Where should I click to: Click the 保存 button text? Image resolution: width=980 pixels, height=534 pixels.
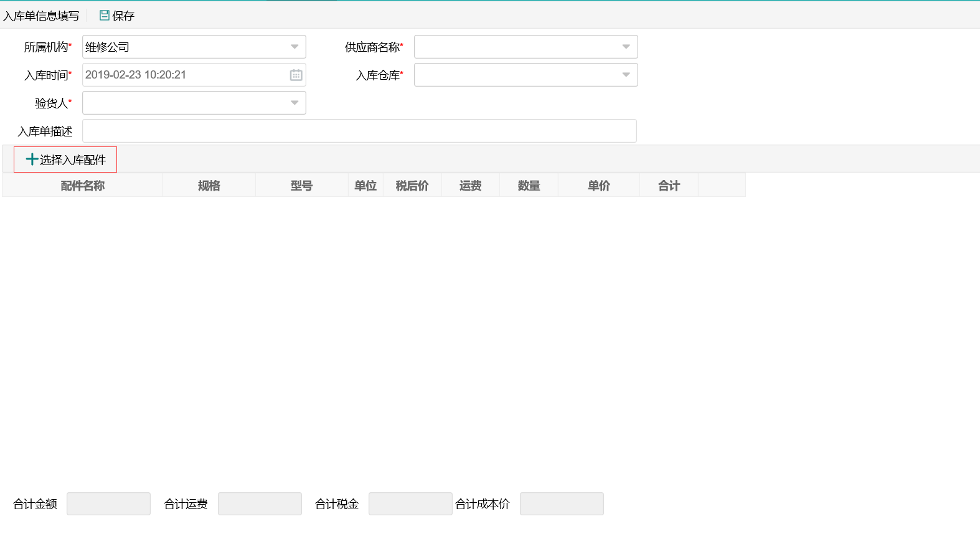coord(123,16)
